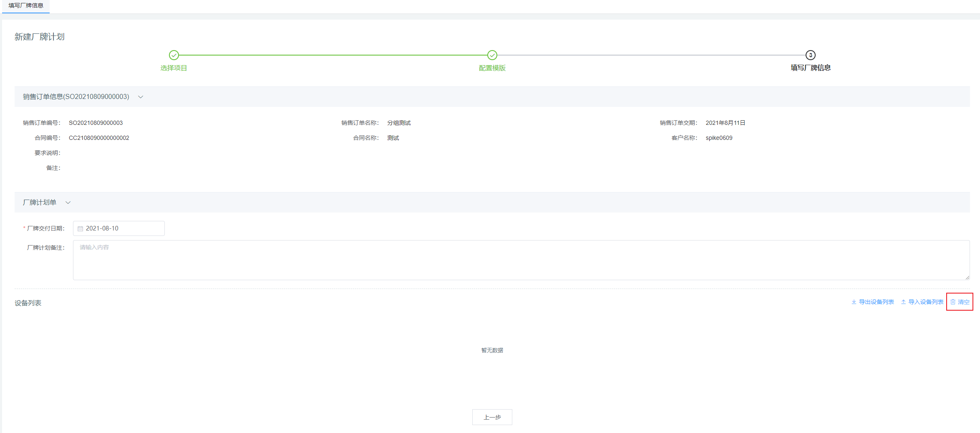
Task: Collapse the 销售订单信息 section with its chevron
Action: coord(141,97)
